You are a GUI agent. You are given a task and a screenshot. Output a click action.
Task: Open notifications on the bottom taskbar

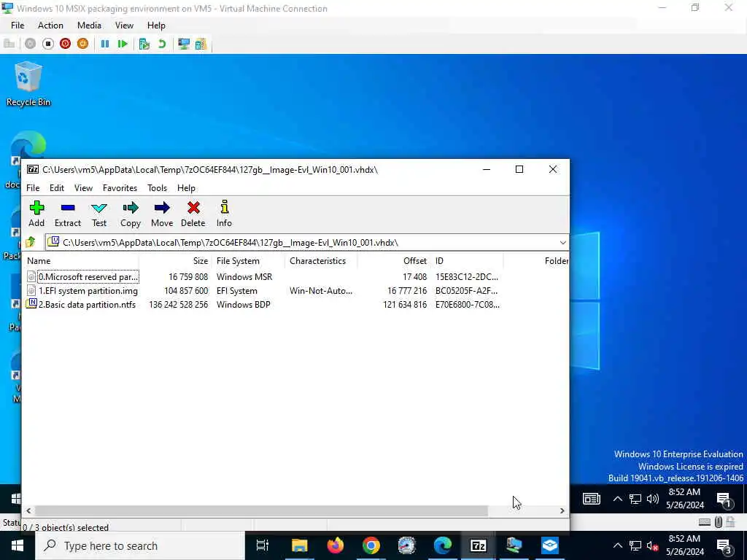pyautogui.click(x=724, y=545)
